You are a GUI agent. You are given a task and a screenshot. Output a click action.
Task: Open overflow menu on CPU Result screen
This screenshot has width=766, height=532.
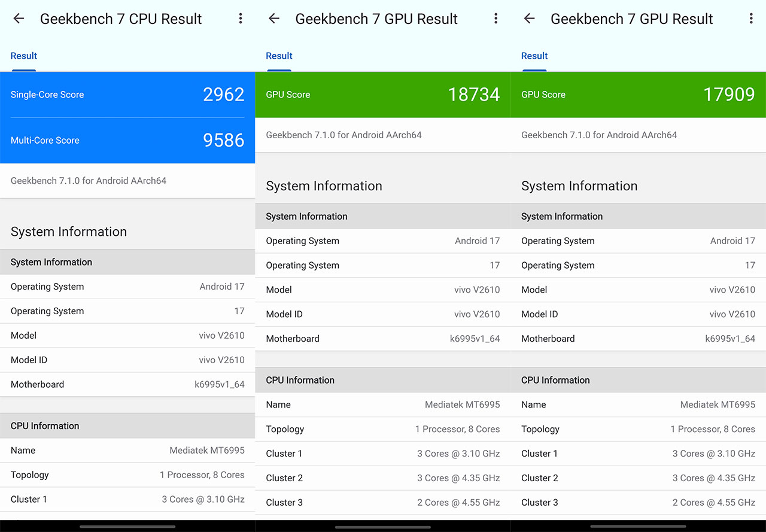coord(241,19)
